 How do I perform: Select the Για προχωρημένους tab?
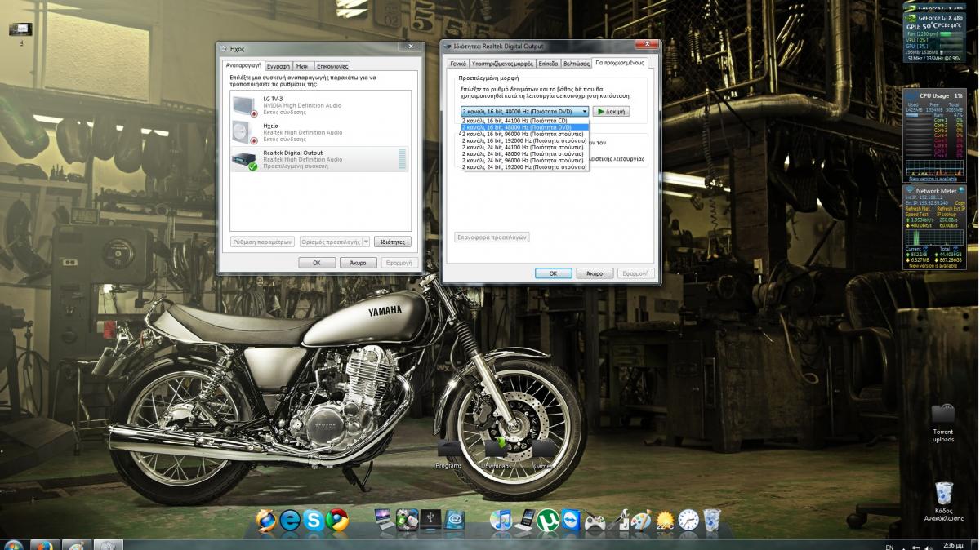(620, 62)
